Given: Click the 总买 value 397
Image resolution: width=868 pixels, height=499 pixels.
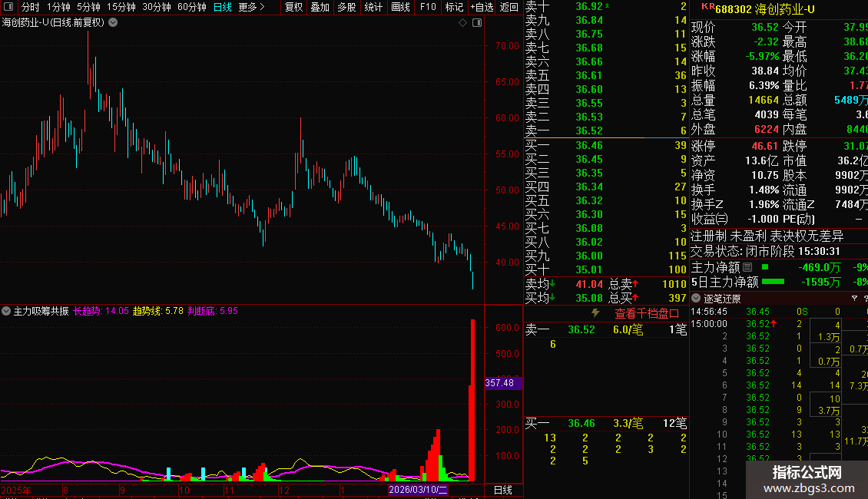Looking at the screenshot, I should tap(678, 298).
